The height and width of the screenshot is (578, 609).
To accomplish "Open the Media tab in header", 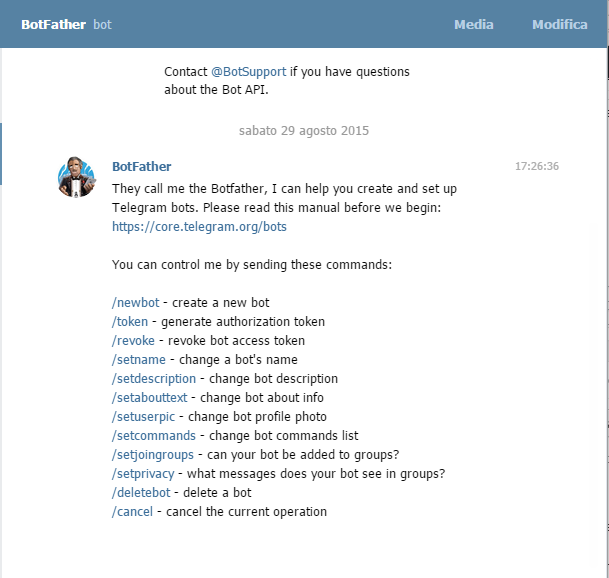I will point(473,24).
